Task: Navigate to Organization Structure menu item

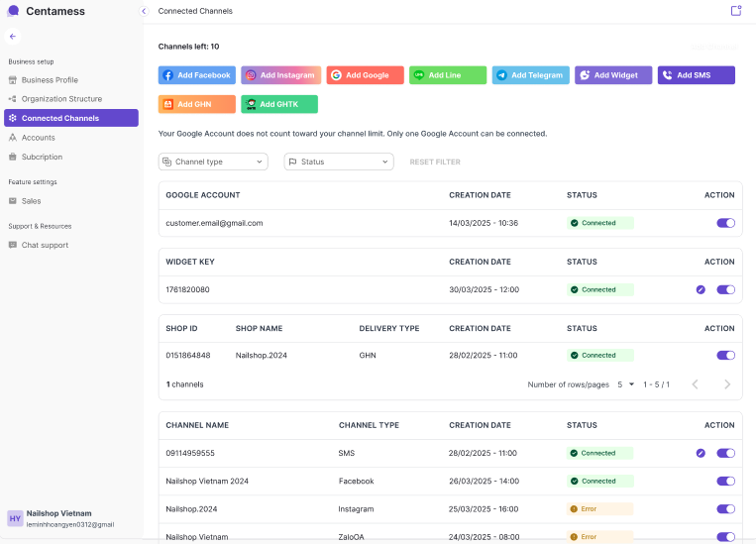Action: click(61, 99)
